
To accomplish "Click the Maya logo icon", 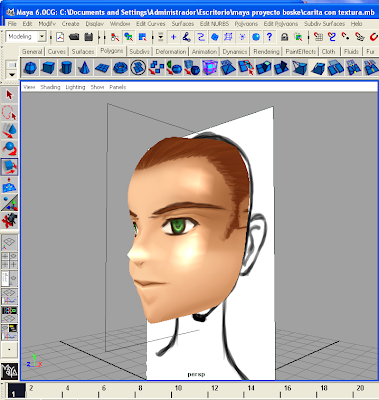I will pyautogui.click(x=9, y=371).
